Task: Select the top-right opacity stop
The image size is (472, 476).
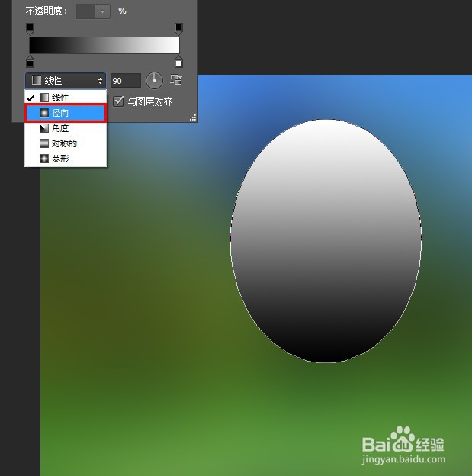Action: [178, 28]
